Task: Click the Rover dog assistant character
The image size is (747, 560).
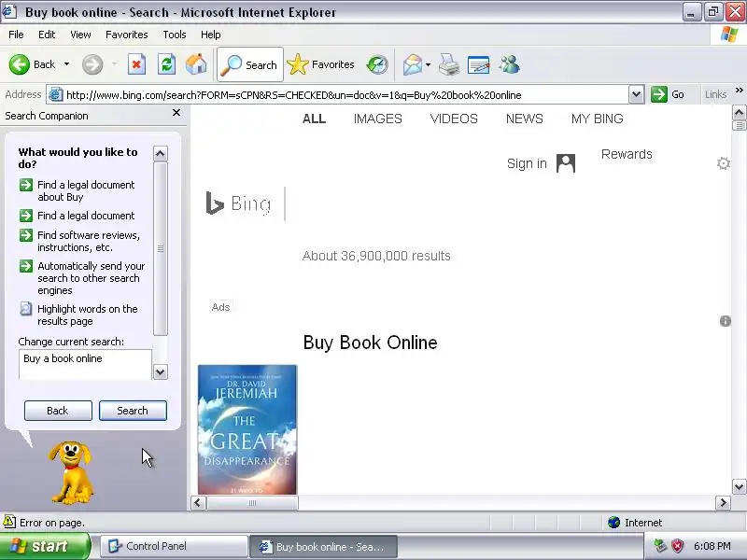Action: tap(71, 472)
